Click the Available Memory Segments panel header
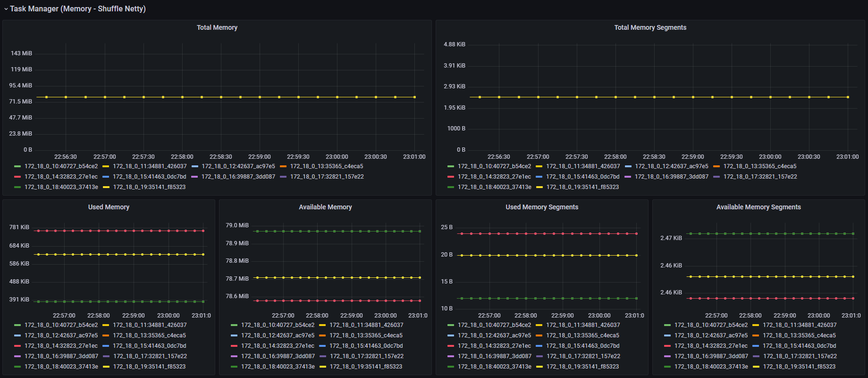This screenshot has width=868, height=378. [758, 207]
